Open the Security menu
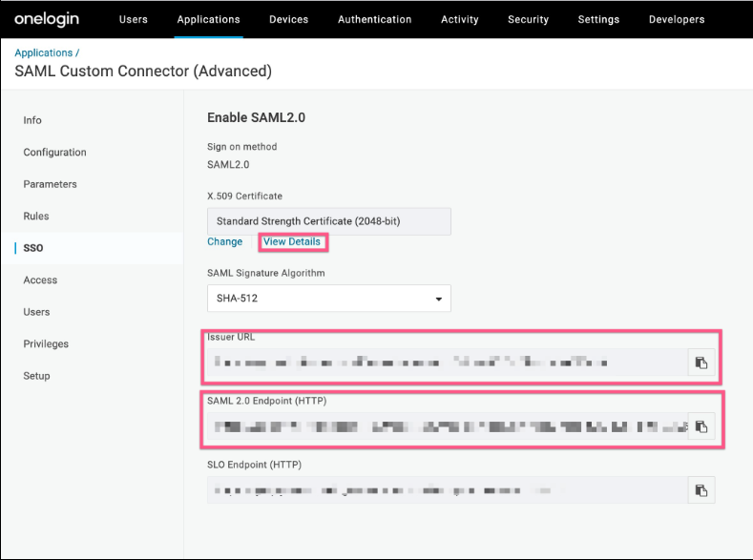Image resolution: width=753 pixels, height=560 pixels. 528,19
